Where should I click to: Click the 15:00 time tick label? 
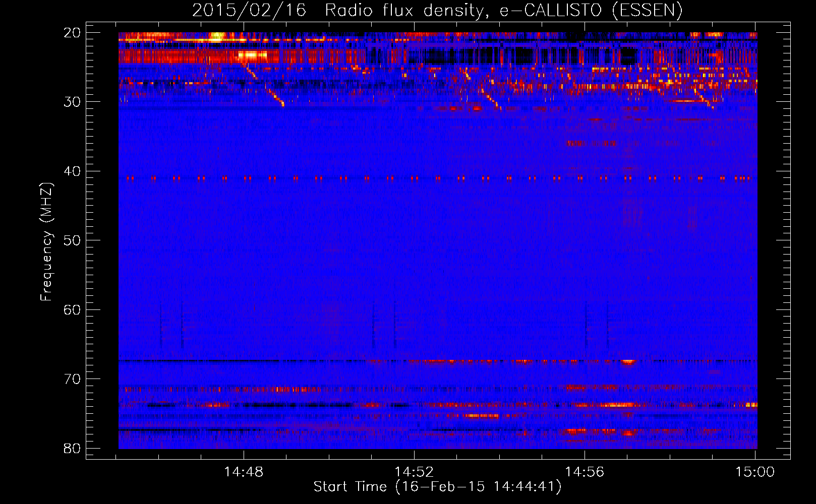click(x=755, y=472)
